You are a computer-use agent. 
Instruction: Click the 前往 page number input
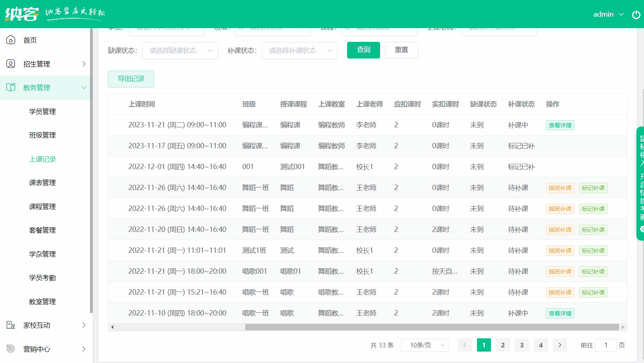606,345
